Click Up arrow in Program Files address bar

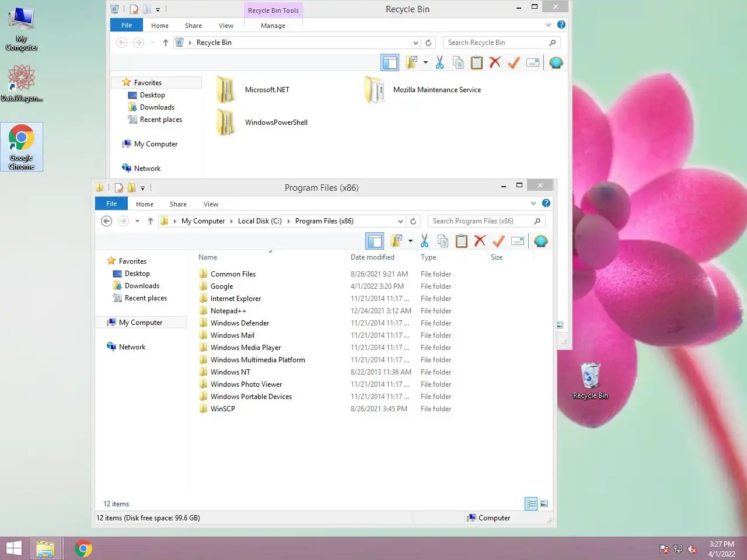point(151,221)
